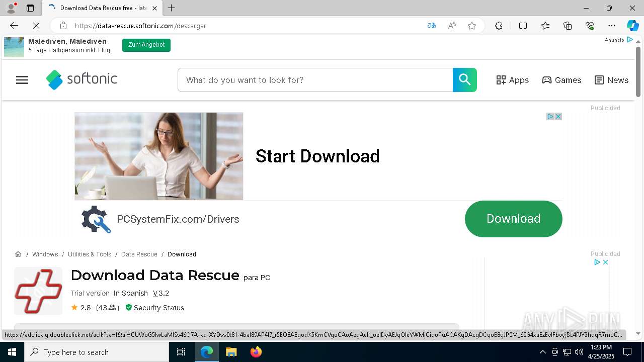Click the address bar URL
This screenshot has width=644, height=362.
tap(140, 26)
